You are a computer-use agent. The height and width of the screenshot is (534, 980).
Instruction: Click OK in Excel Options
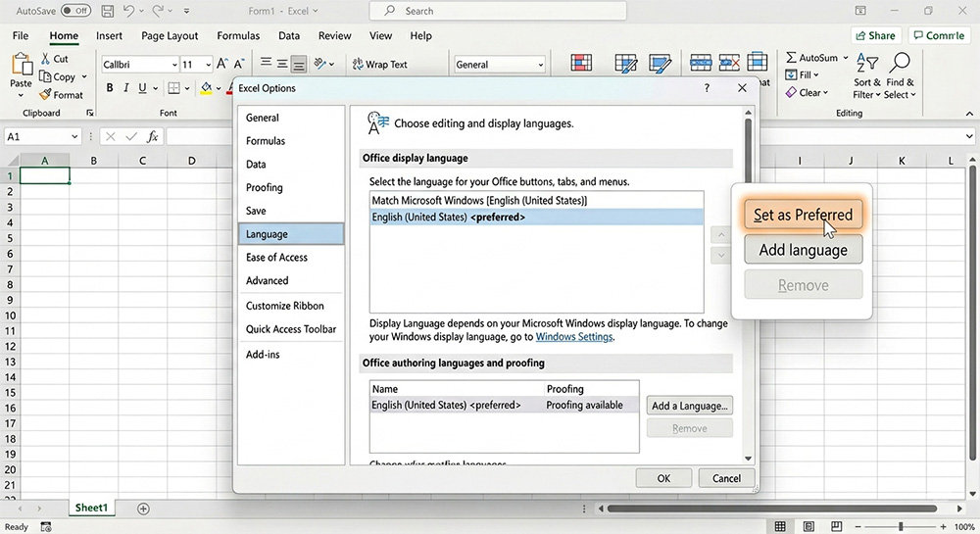pyautogui.click(x=663, y=478)
